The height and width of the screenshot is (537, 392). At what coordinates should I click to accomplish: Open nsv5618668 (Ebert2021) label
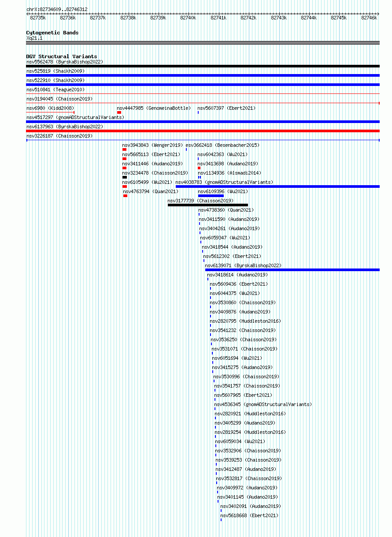coord(250,515)
